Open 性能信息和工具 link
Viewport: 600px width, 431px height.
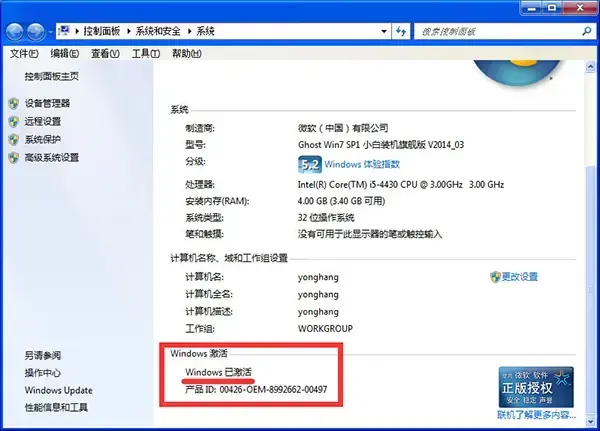pos(56,408)
